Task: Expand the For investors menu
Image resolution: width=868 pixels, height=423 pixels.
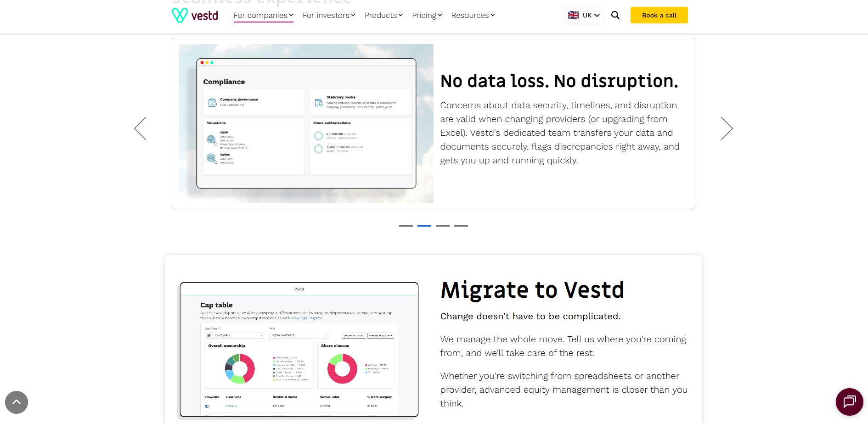Action: pos(329,15)
